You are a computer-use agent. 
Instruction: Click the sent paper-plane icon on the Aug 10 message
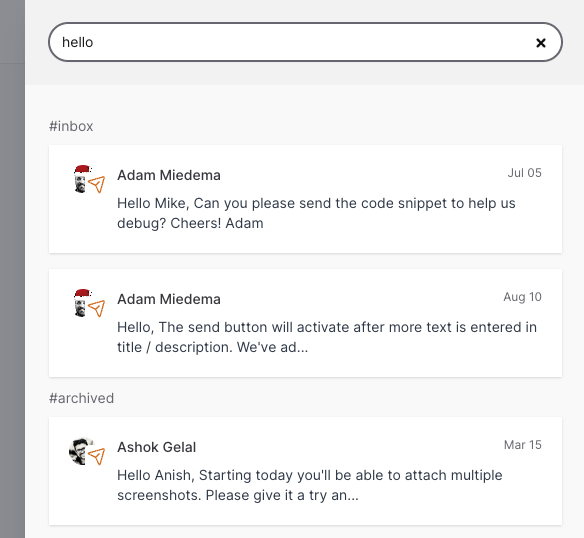click(97, 308)
